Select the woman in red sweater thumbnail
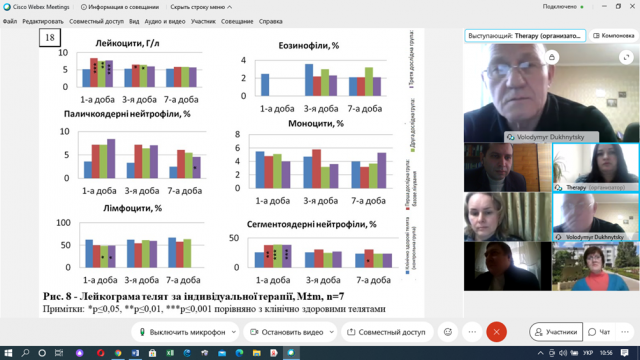 pyautogui.click(x=596, y=266)
